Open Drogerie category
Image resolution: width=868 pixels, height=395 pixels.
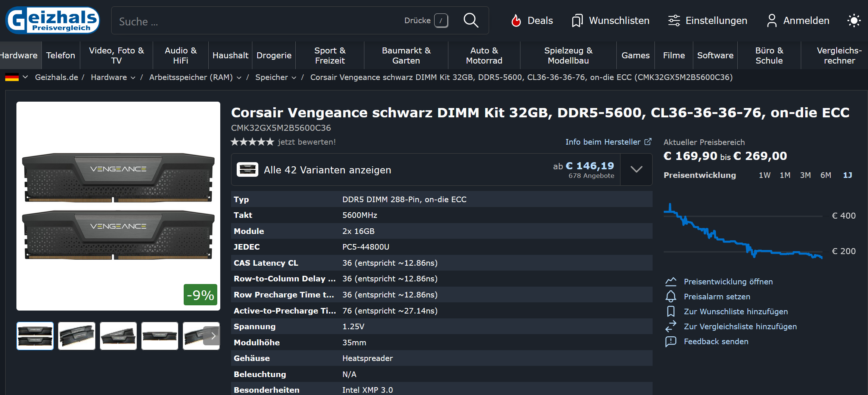coord(274,55)
